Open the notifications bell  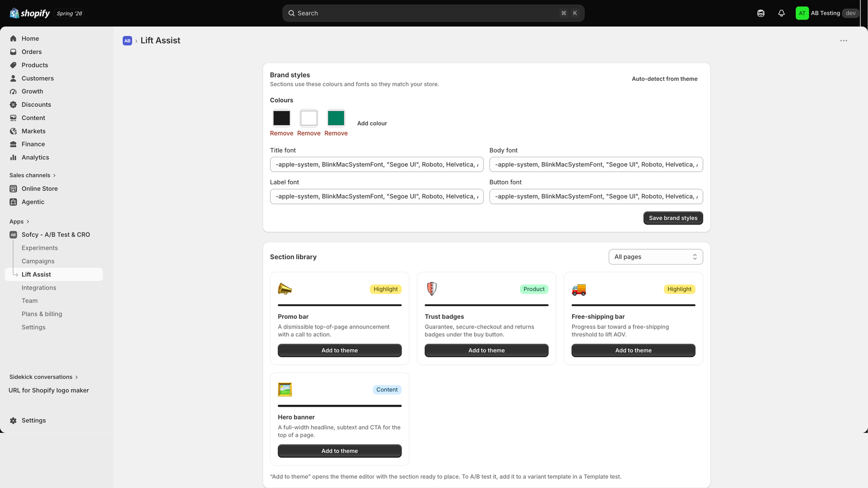point(781,13)
